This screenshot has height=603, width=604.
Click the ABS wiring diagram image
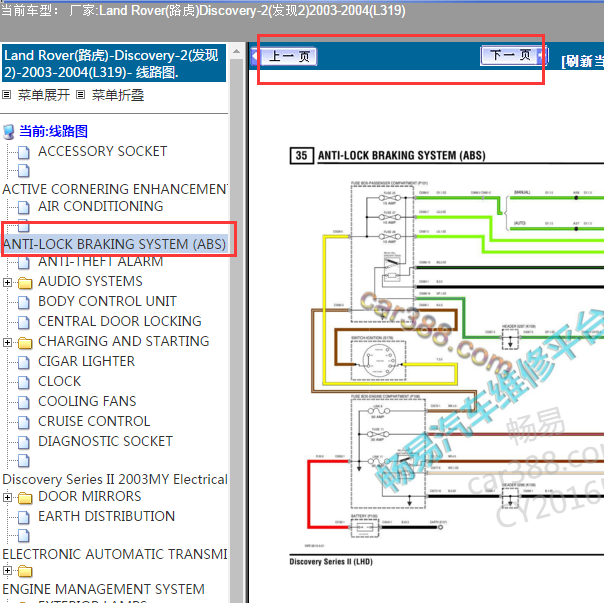coord(447,354)
